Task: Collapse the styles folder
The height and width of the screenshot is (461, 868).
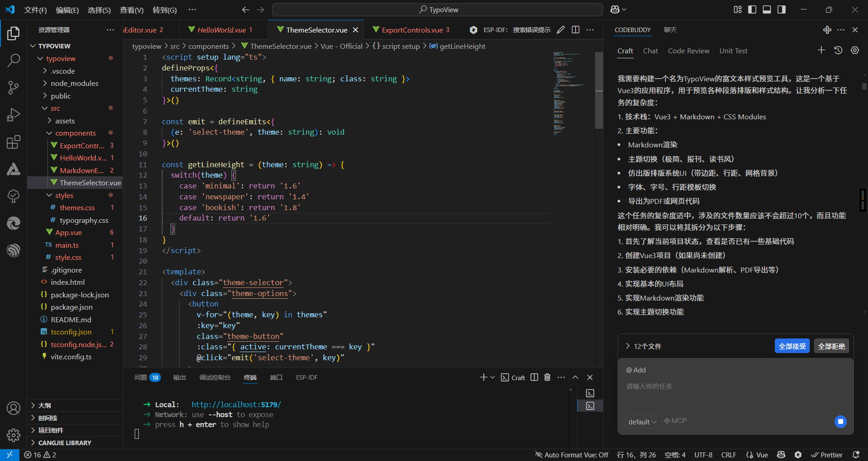Action: pyautogui.click(x=64, y=195)
